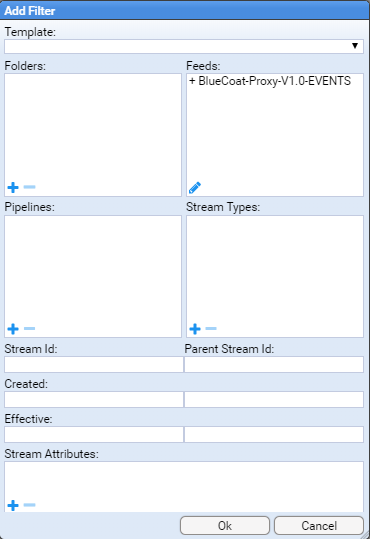The height and width of the screenshot is (539, 370).
Task: Remove folder using the Folders minus icon
Action: [30, 187]
